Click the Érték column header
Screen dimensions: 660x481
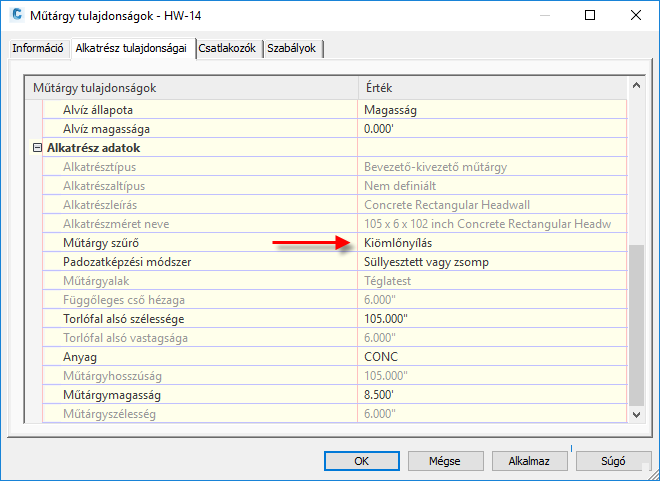492,88
